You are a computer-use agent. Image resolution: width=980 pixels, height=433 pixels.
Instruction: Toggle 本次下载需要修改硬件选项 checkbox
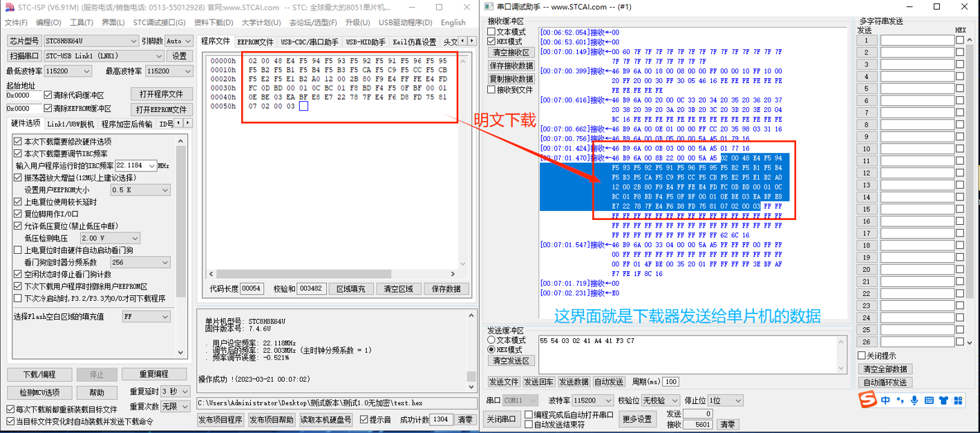pos(18,141)
